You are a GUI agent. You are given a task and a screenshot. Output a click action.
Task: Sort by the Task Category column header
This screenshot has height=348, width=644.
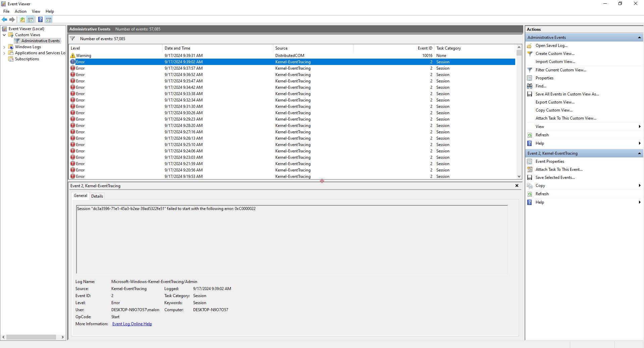coord(475,48)
